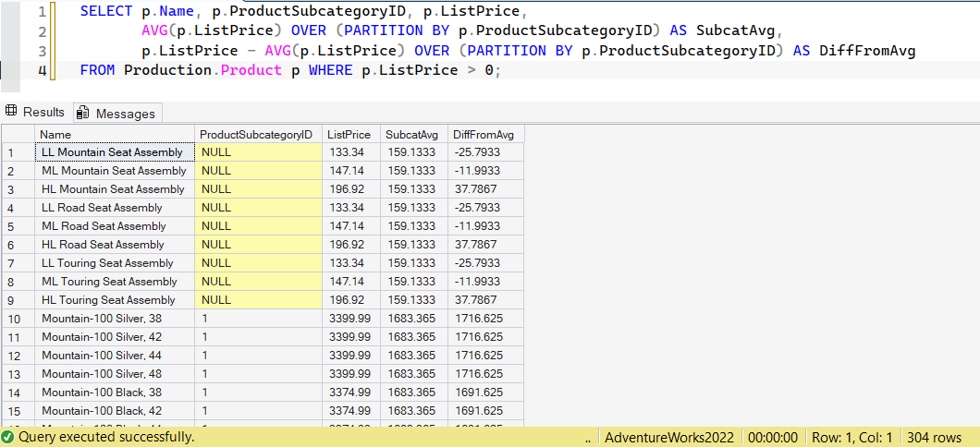Click the 'ML Touring Seat Assembly' cell
The height and width of the screenshot is (447, 980).
click(115, 282)
